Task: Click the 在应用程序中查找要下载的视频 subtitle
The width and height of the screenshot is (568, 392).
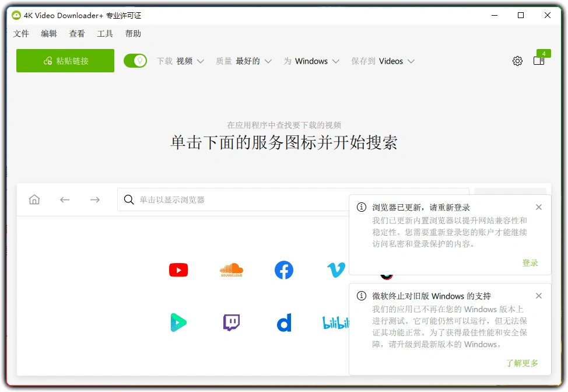Action: click(x=284, y=125)
